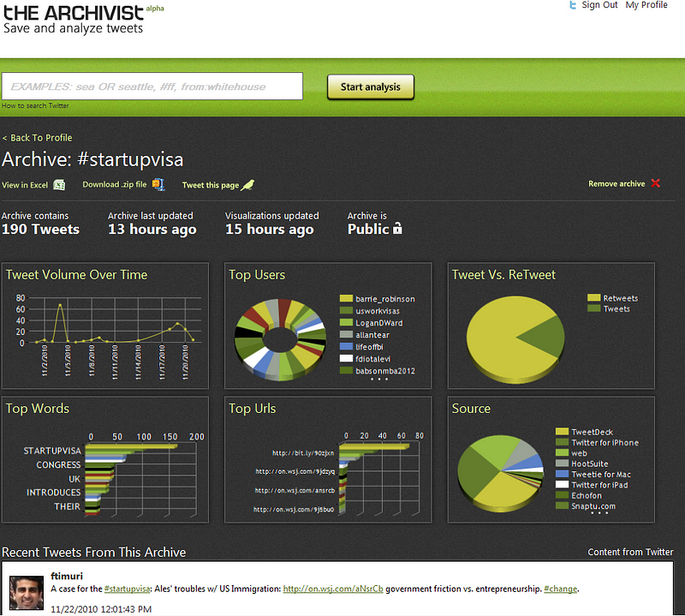Click the http://on.wsj.com/9j5bu0 URL label

[294, 509]
